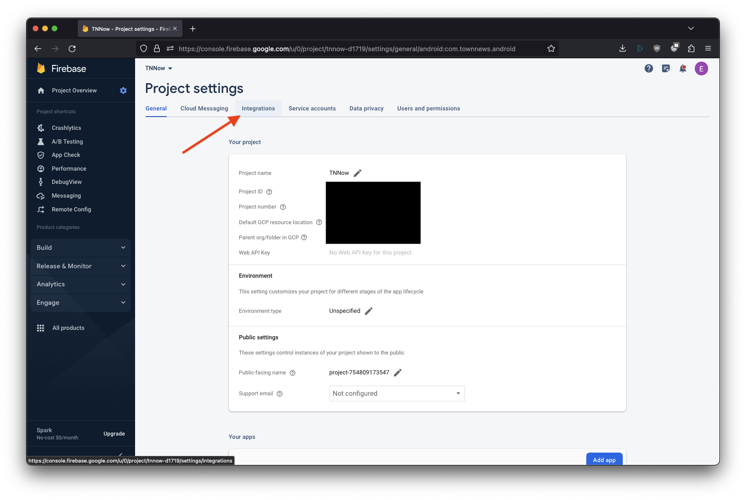Open browser list all tabs chevron
Viewport: 746px width, 500px height.
691,29
